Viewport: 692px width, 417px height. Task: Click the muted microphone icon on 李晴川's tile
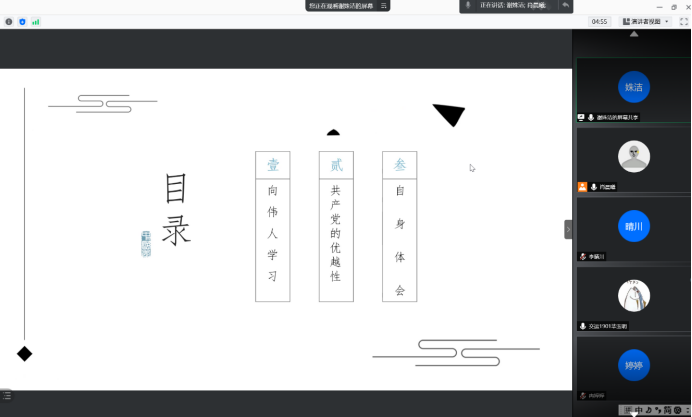click(x=582, y=257)
